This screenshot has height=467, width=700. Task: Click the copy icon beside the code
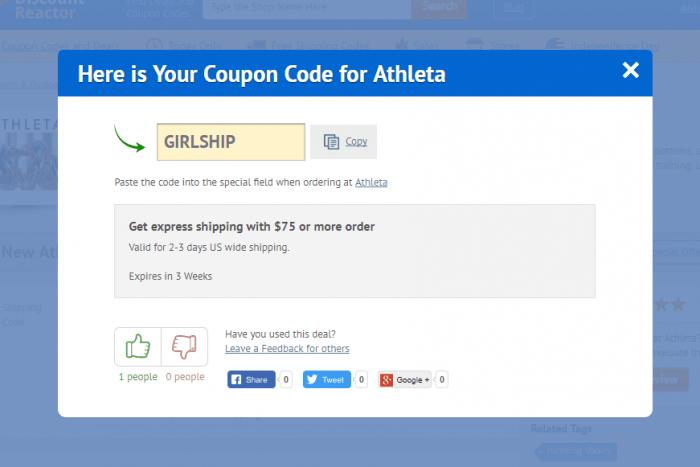332,142
